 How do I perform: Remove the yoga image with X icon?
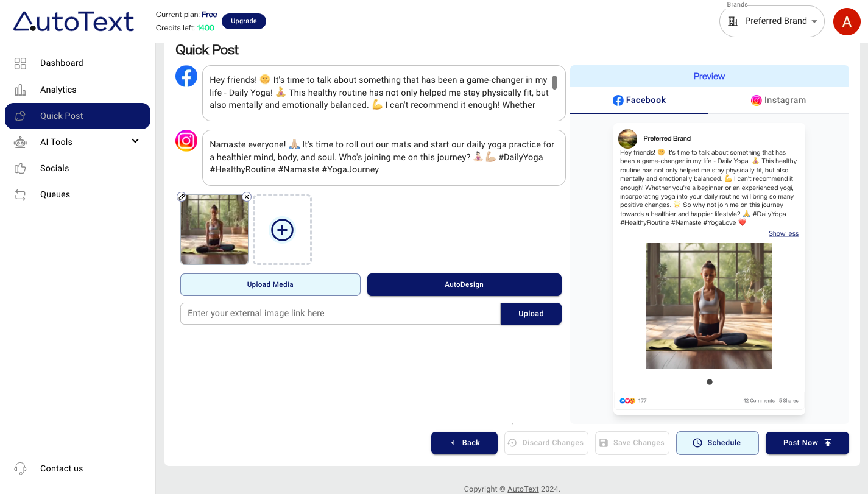pos(247,197)
